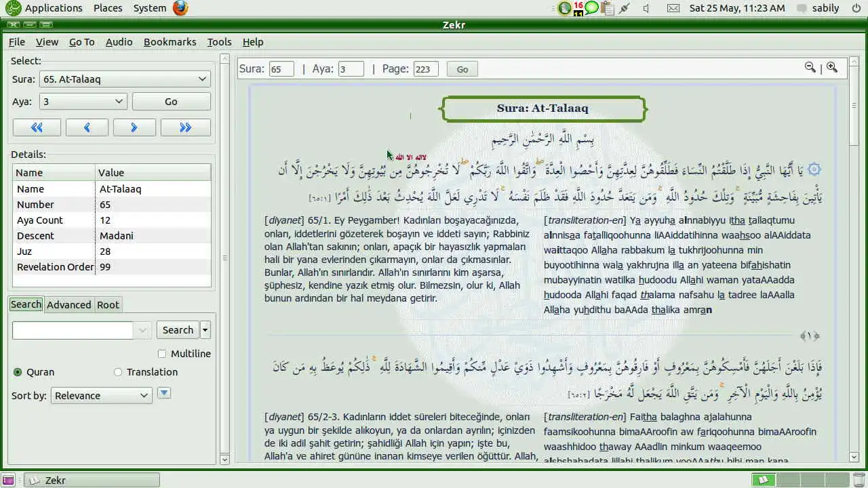Click the sort order toggle icon
This screenshot has width=868, height=488.
(163, 393)
